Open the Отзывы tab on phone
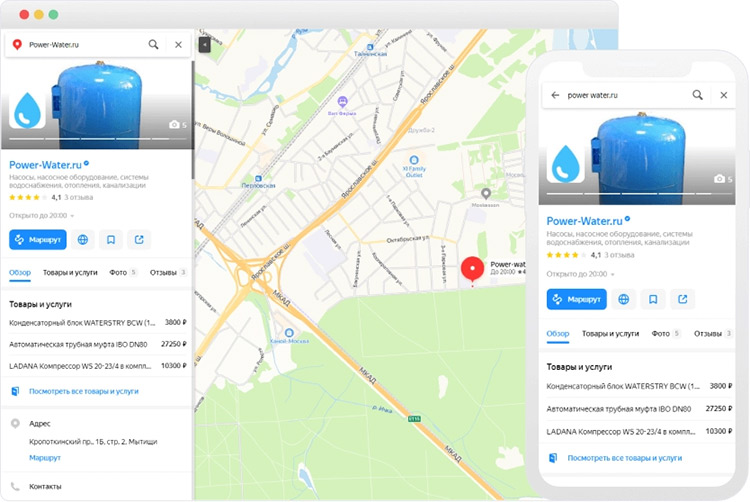This screenshot has width=750, height=502. coord(713,334)
